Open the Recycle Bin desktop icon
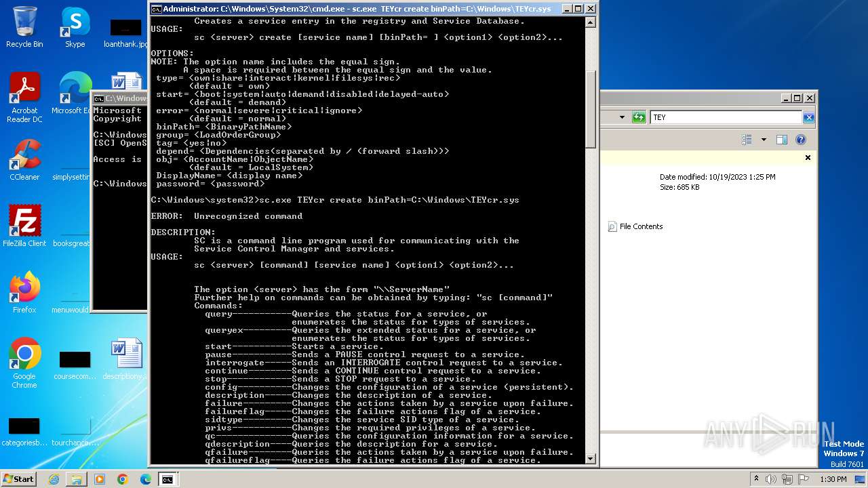 tap(24, 27)
